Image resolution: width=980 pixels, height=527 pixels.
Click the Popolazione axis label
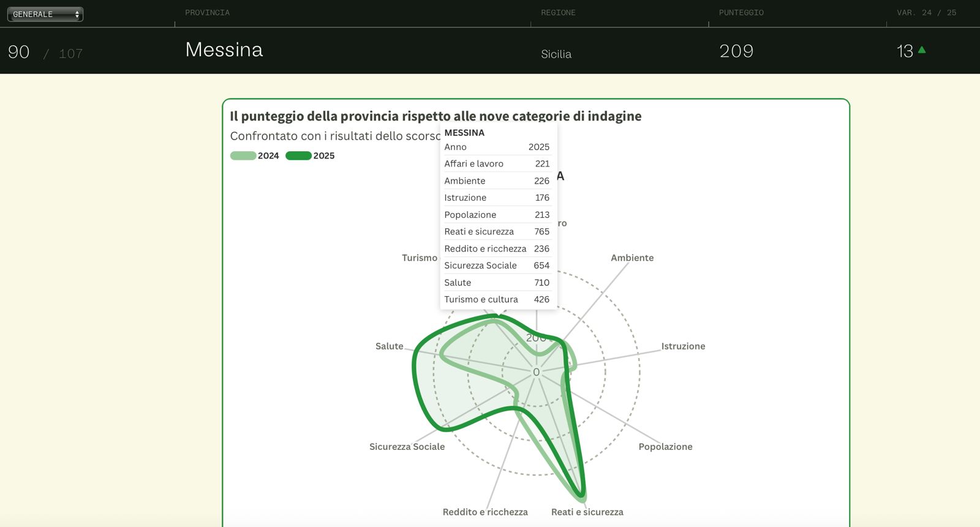[x=665, y=447]
